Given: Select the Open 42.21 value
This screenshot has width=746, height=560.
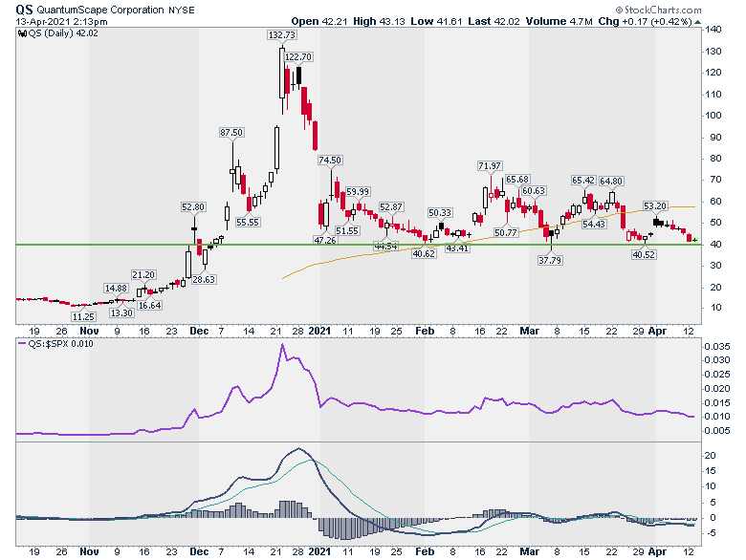Looking at the screenshot, I should coord(319,21).
